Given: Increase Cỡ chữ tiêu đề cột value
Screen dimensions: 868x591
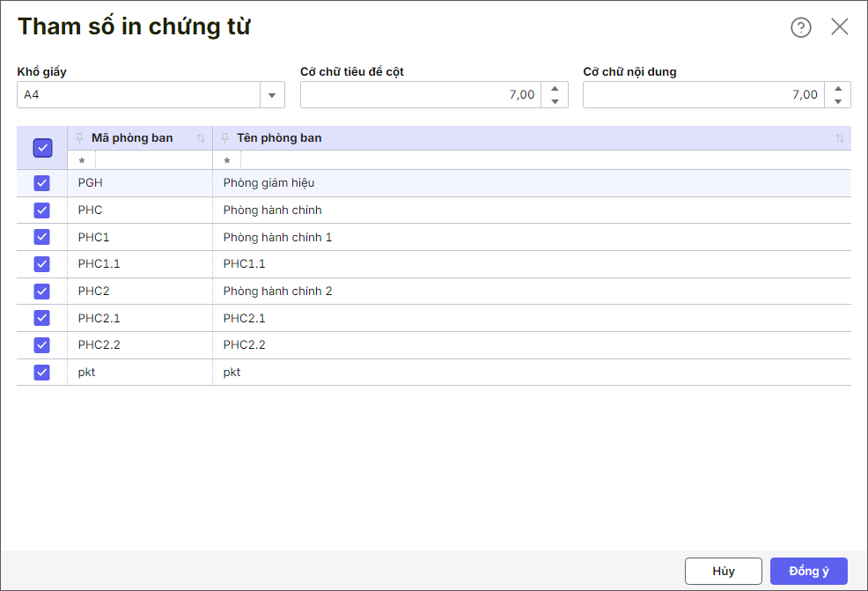Looking at the screenshot, I should click(555, 89).
